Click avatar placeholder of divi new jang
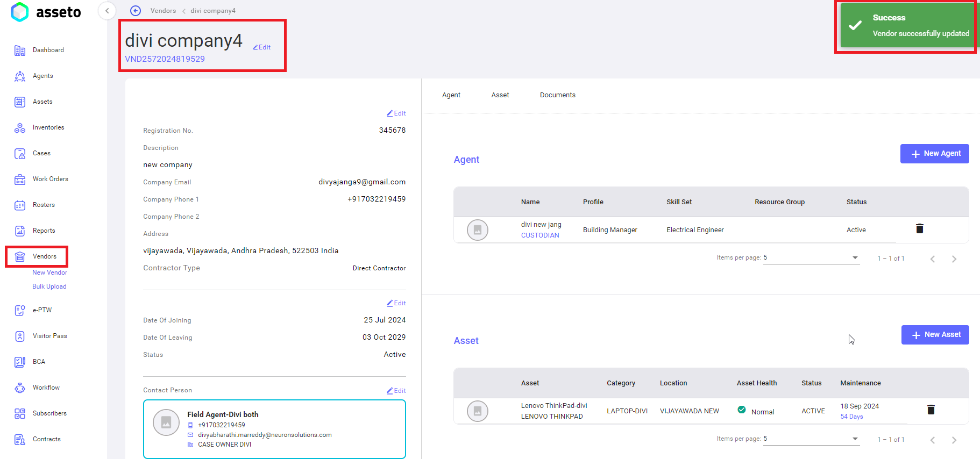The image size is (980, 459). [477, 230]
